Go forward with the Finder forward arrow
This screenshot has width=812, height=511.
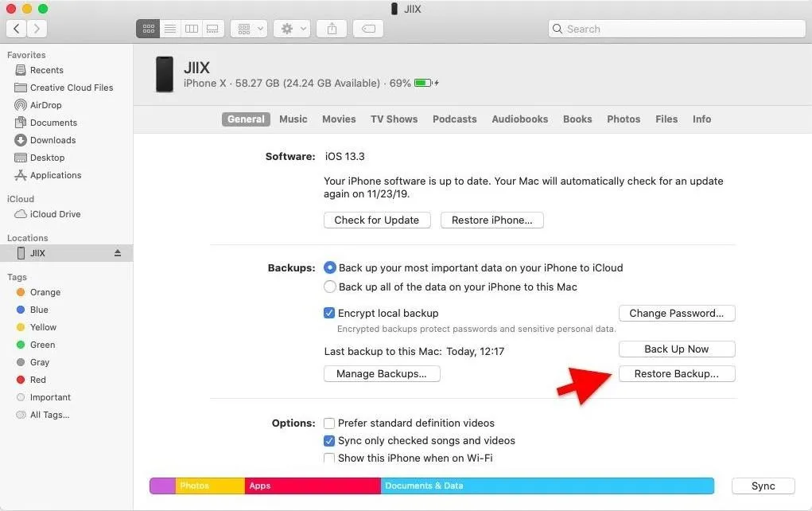click(x=37, y=29)
